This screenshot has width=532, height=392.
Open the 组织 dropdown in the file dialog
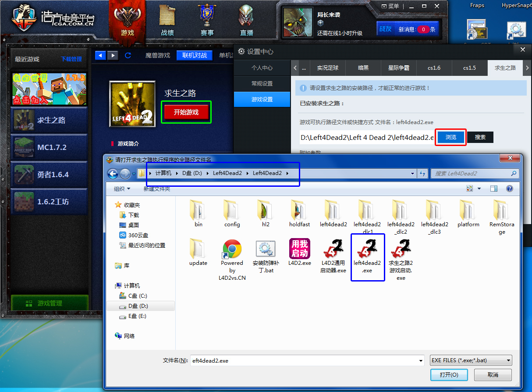point(122,189)
